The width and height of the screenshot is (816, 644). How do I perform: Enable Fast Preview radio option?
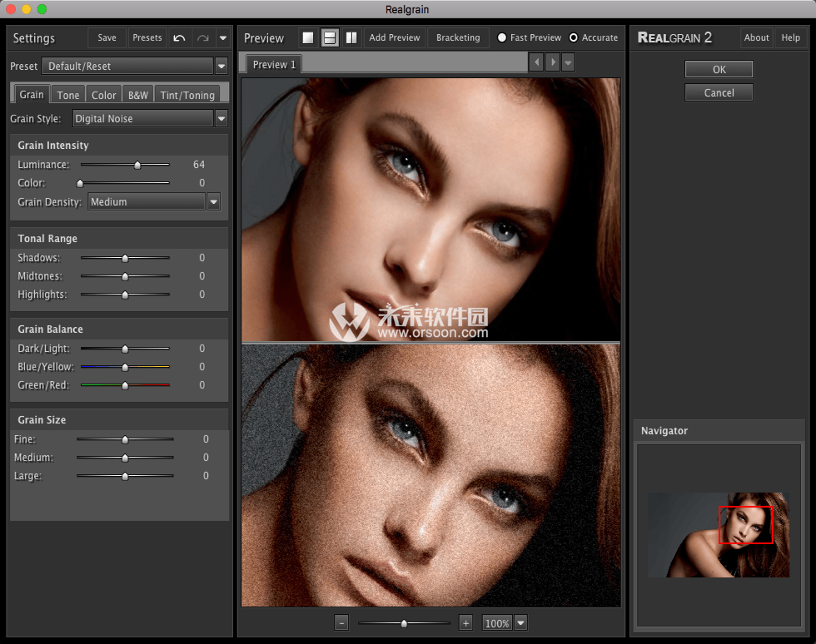502,38
